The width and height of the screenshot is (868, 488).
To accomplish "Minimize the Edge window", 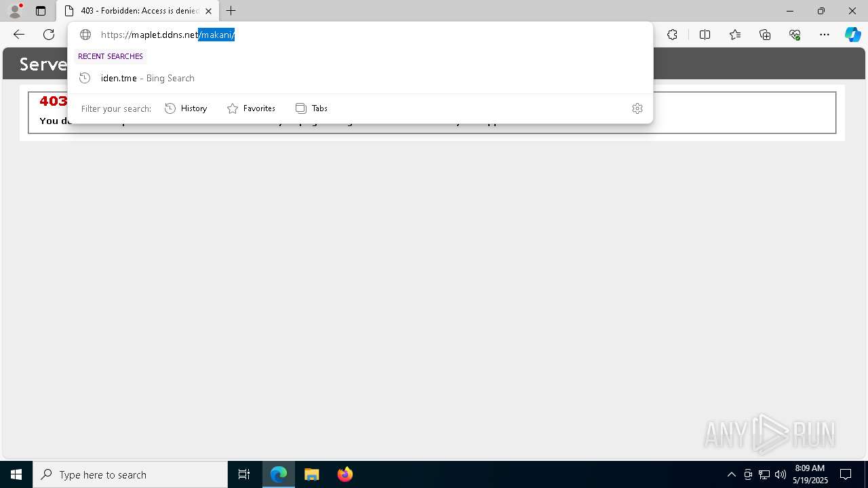I will pos(789,11).
